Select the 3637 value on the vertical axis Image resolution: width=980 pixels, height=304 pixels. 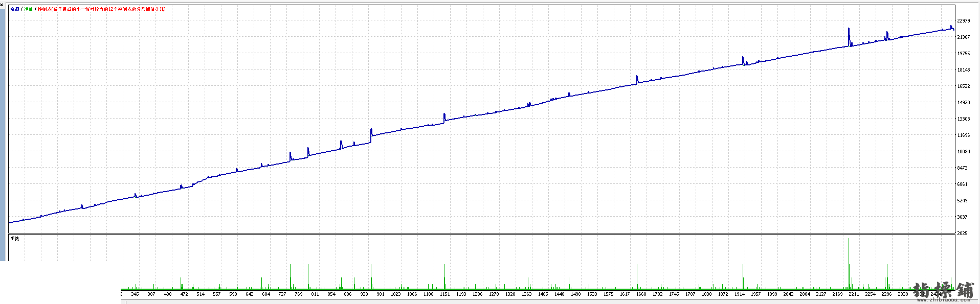coord(963,217)
